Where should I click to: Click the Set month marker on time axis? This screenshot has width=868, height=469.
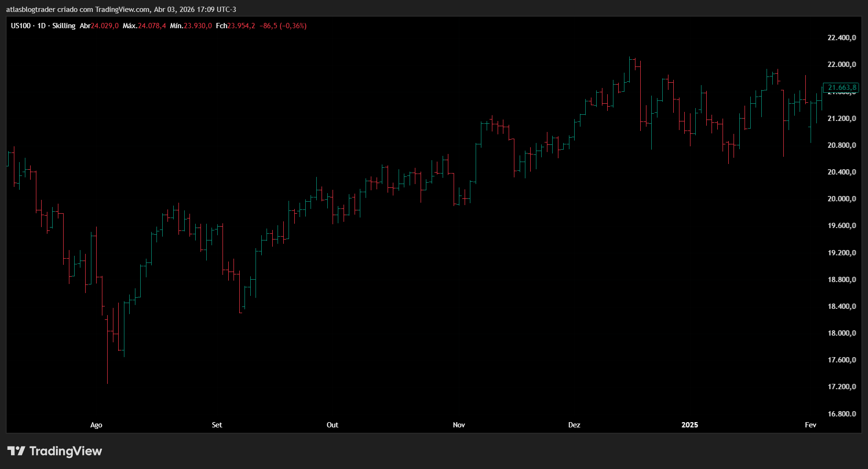217,425
